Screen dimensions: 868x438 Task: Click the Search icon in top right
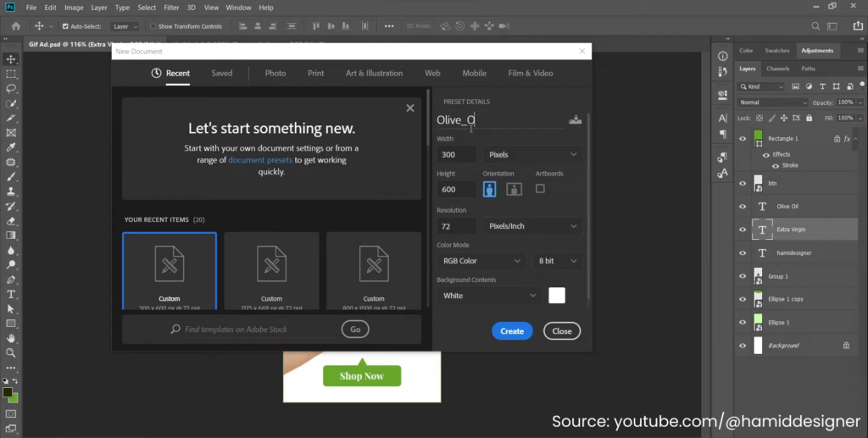pos(815,26)
